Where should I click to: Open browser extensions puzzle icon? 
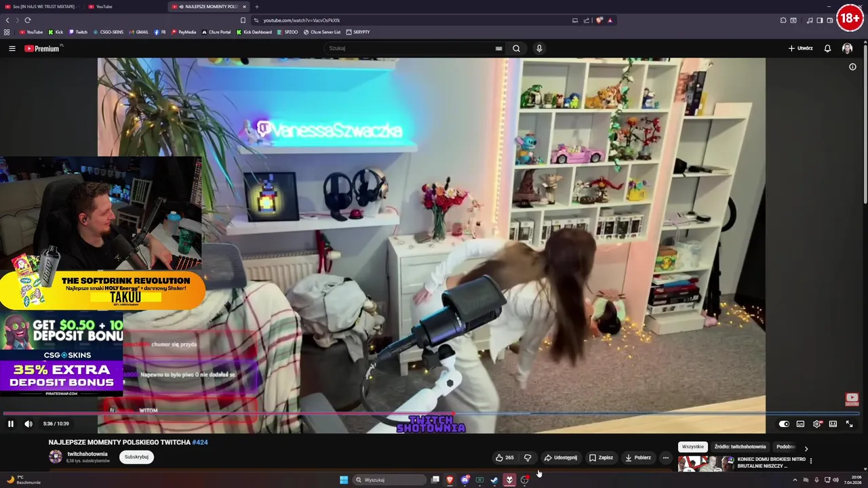tap(783, 20)
